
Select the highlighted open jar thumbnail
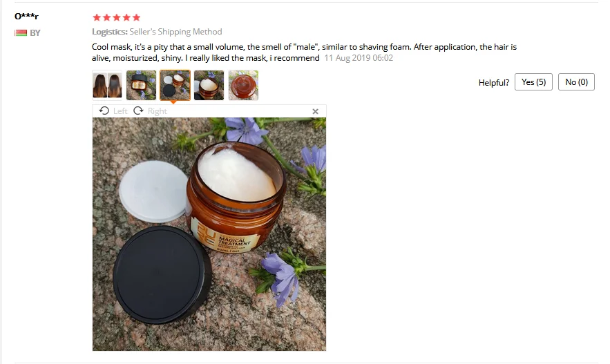pyautogui.click(x=175, y=85)
